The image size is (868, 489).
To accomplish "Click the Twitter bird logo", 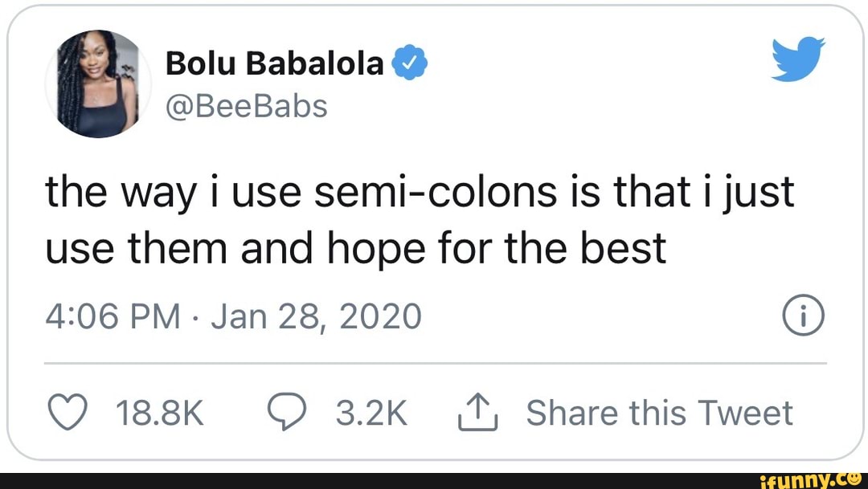I will click(x=798, y=58).
